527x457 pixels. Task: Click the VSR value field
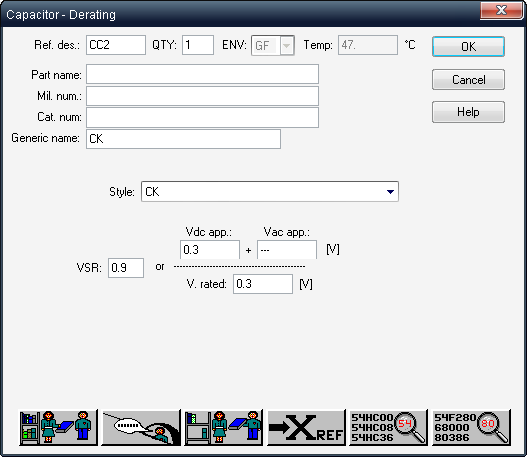[126, 268]
